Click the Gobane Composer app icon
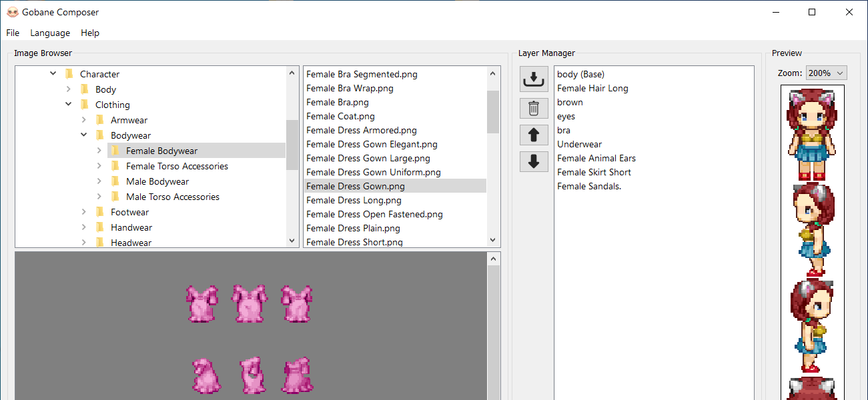The height and width of the screenshot is (400, 868). click(x=12, y=12)
